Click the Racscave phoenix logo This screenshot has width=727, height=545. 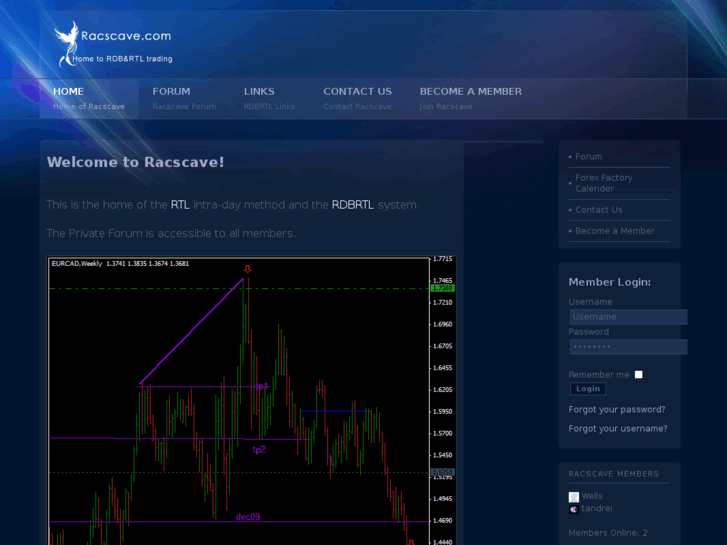[68, 44]
